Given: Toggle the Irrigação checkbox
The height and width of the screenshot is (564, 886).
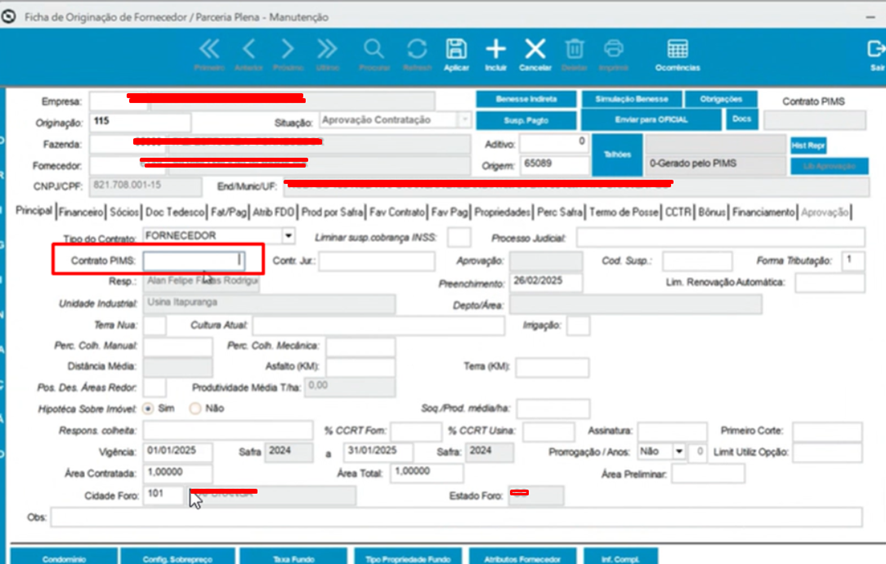Looking at the screenshot, I should 578,326.
